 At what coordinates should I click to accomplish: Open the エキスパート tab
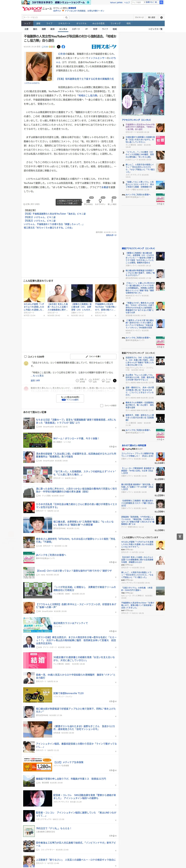pyautogui.click(x=64, y=24)
